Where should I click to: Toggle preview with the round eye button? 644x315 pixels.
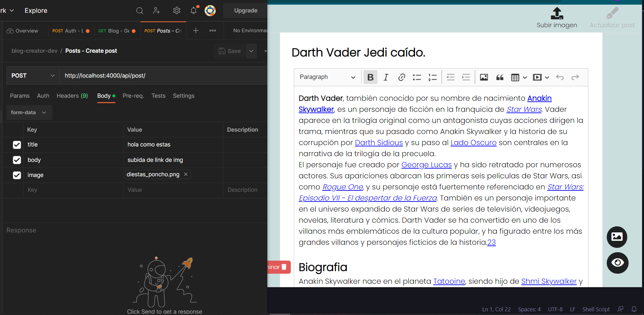point(617,263)
